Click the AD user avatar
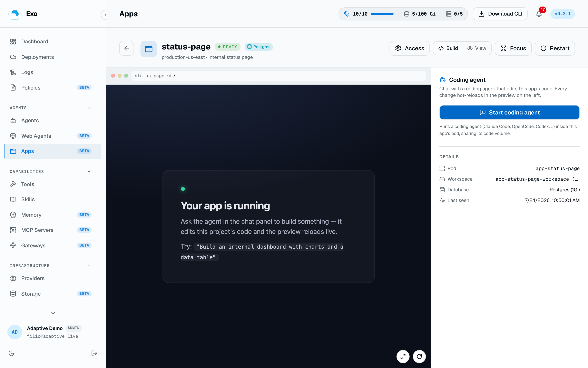Viewport: 588px width, 368px height. pos(14,332)
